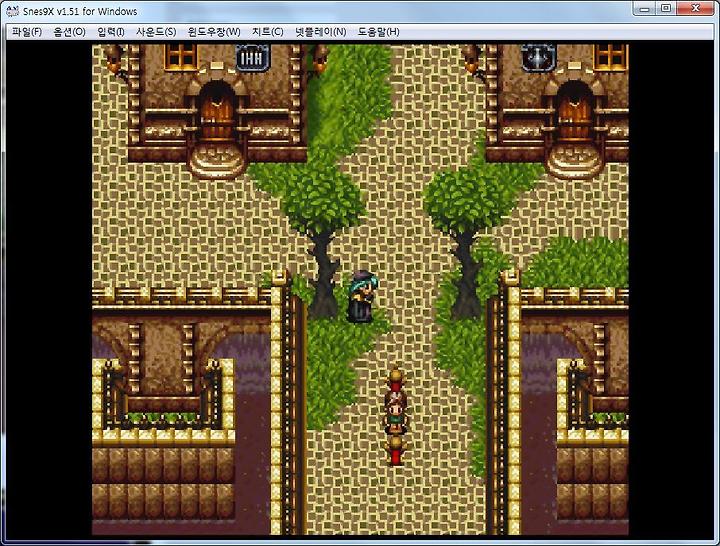Open the 넷플레이(N) menu
Image resolution: width=720 pixels, height=546 pixels.
(321, 32)
